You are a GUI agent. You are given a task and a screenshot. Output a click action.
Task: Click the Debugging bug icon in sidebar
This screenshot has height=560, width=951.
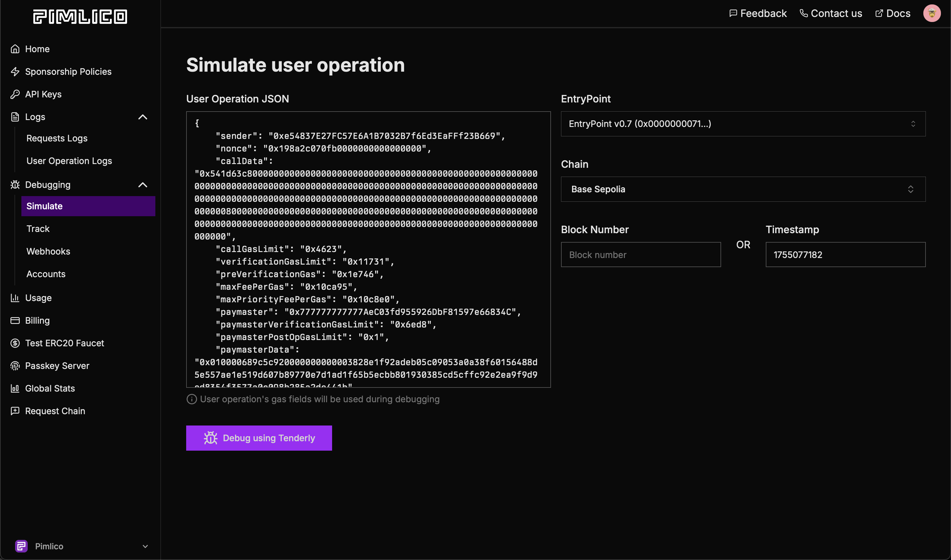[15, 185]
